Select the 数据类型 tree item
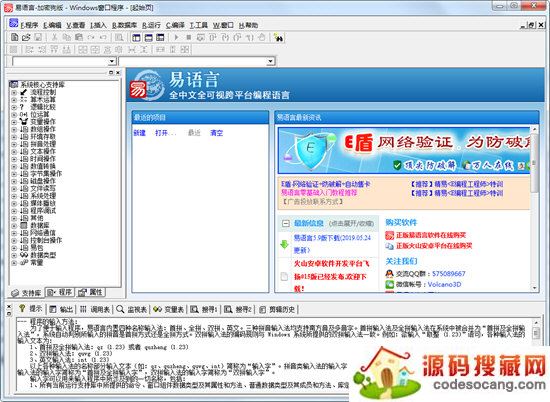This screenshot has width=550, height=402. coord(43,255)
